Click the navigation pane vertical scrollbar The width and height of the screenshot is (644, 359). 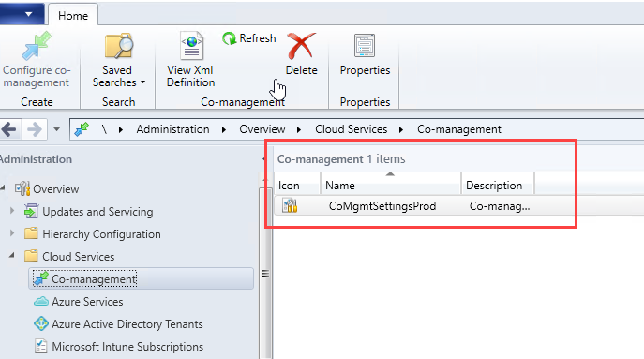pyautogui.click(x=265, y=273)
